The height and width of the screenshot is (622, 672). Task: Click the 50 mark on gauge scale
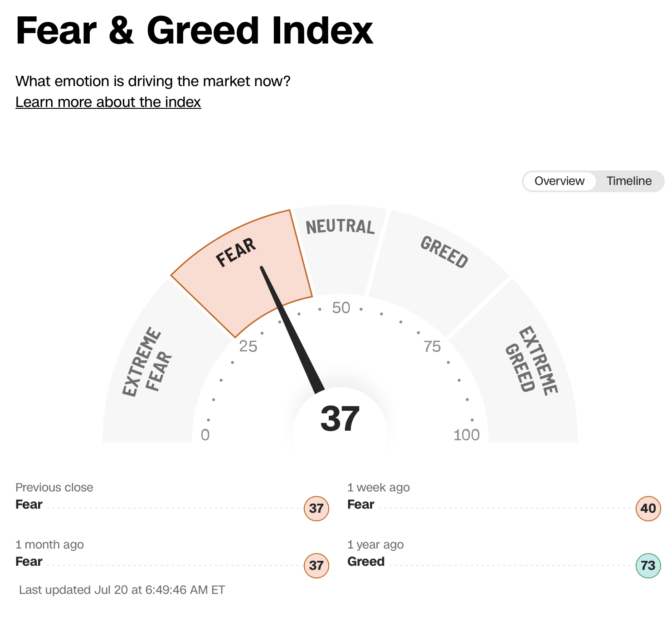pyautogui.click(x=341, y=308)
